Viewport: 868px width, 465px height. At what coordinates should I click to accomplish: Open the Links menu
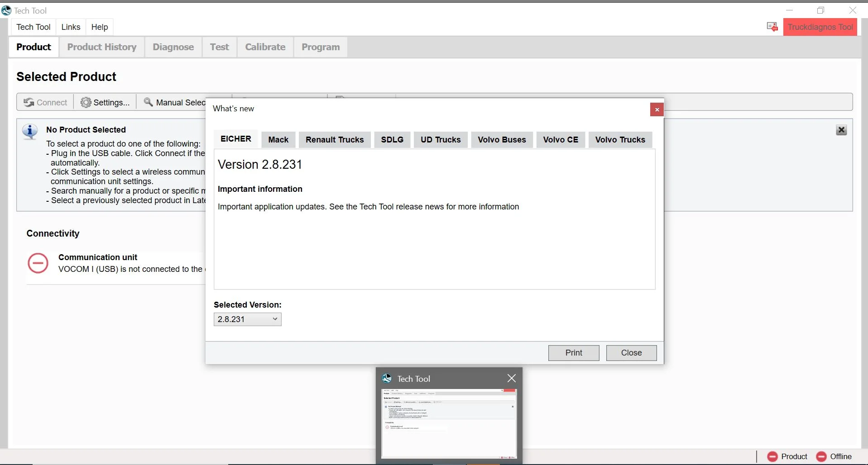71,27
